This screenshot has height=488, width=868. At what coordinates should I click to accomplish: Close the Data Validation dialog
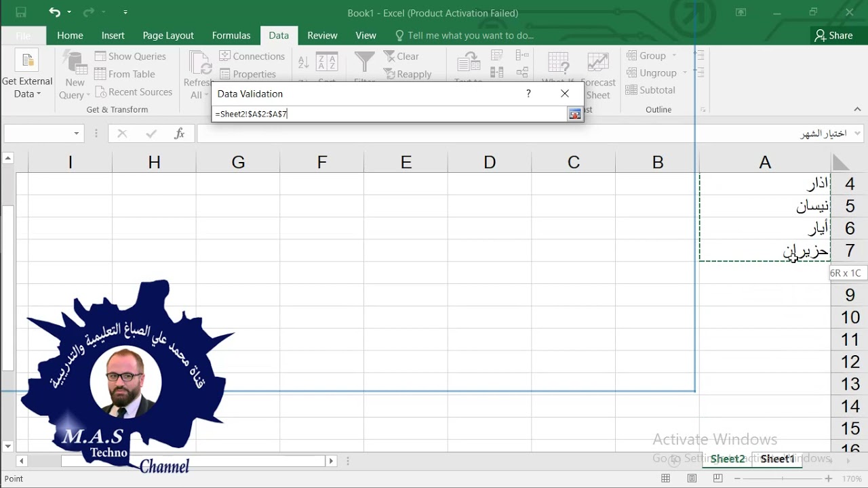565,94
